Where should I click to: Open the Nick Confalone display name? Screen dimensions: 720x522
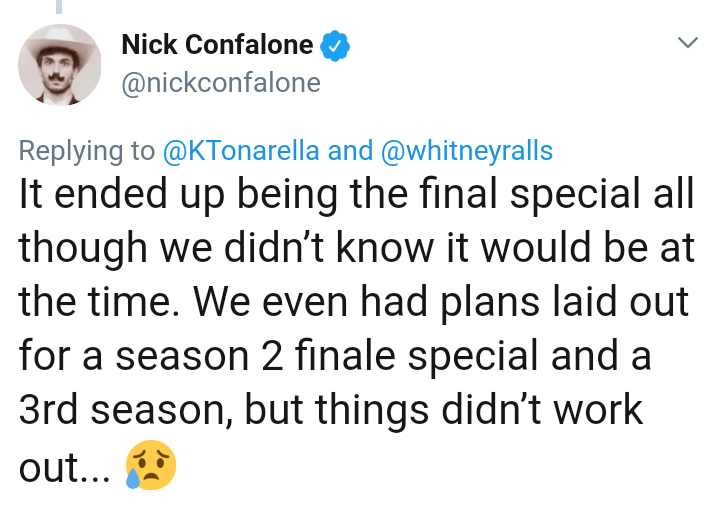tap(217, 45)
